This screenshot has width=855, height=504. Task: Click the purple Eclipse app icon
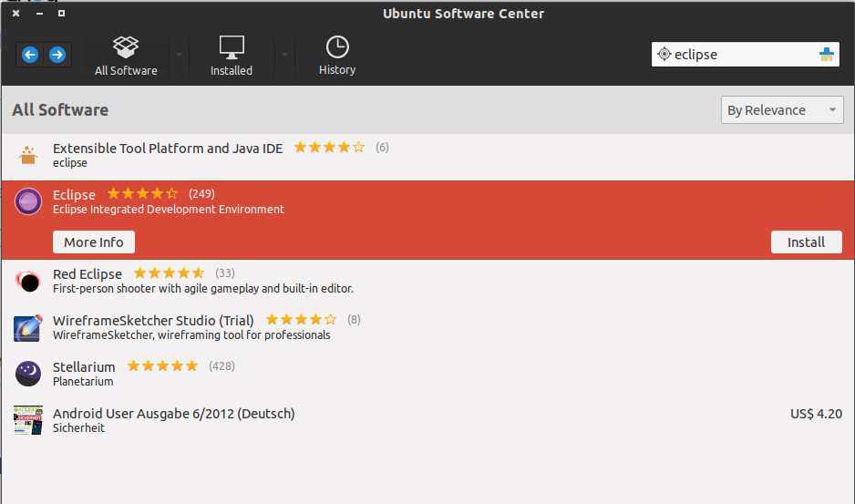point(28,201)
